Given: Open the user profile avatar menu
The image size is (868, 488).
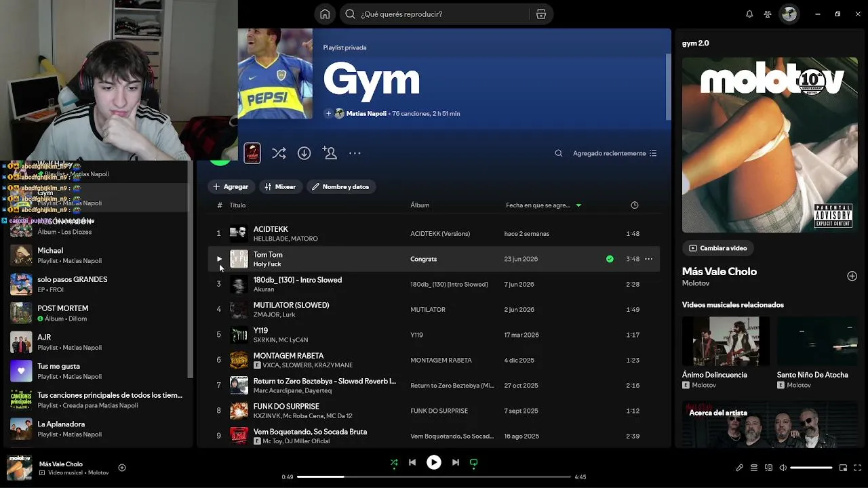Looking at the screenshot, I should 789,14.
